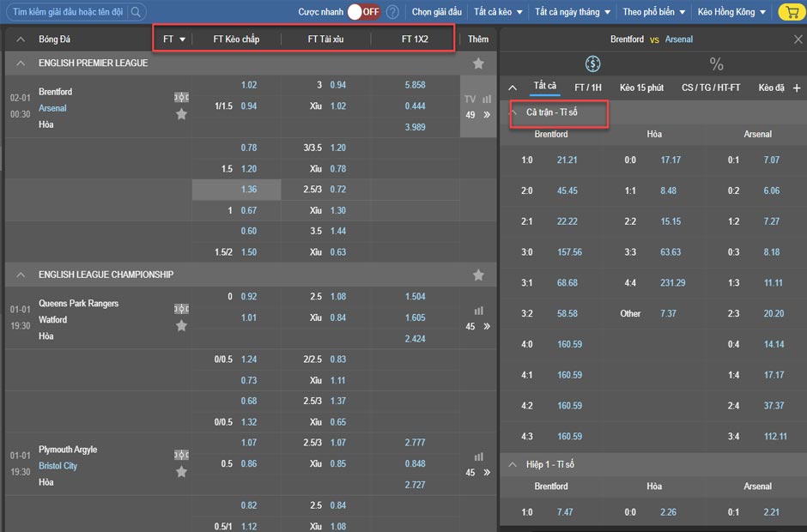Bet Brentford 1X2 odds 5.858
807x532 pixels.
415,85
